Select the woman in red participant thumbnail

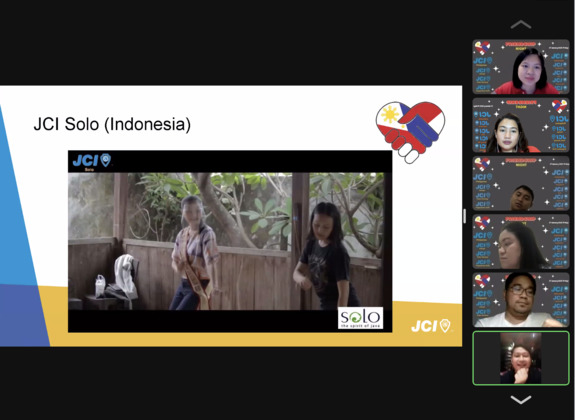click(x=521, y=67)
